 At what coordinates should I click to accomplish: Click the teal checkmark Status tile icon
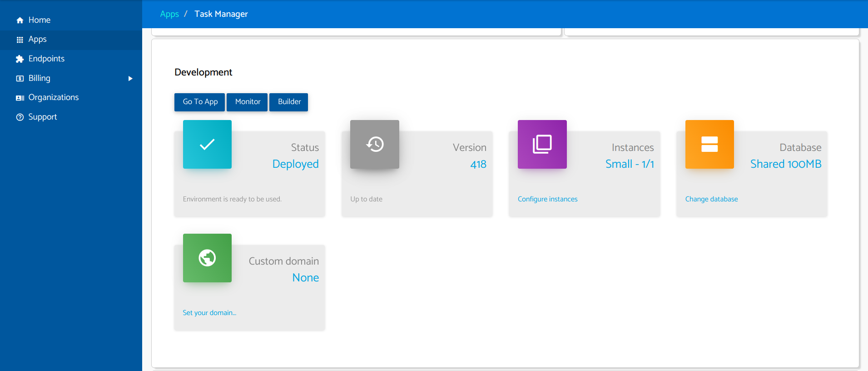point(207,144)
